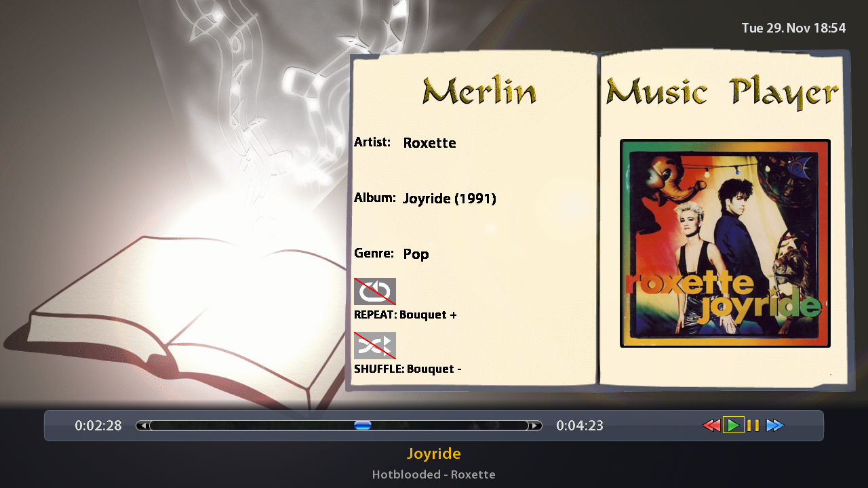Toggle the crossed-out shuffle icon
The height and width of the screenshot is (488, 868).
[374, 346]
